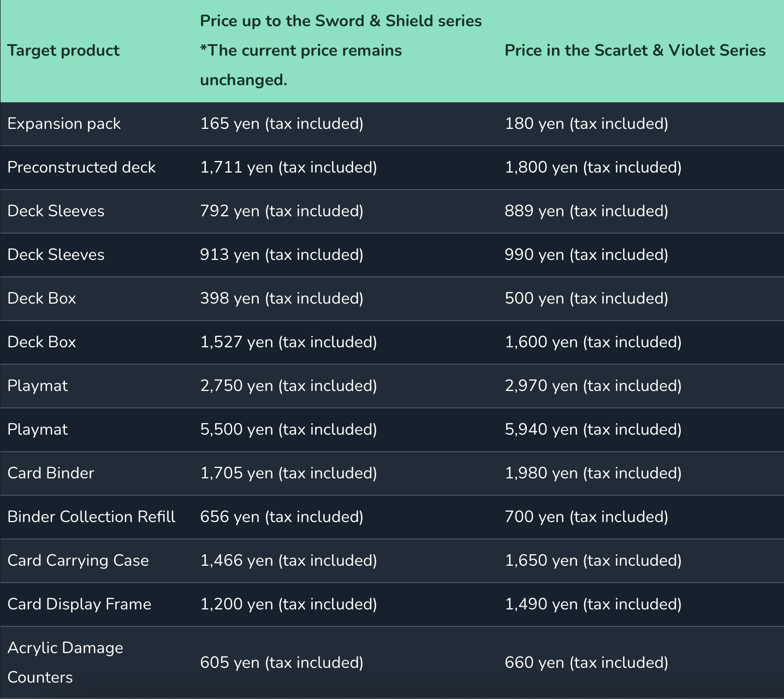Screen dimensions: 784x699
Task: Select the 792 yen Deck Sleeves price
Action: (x=281, y=211)
